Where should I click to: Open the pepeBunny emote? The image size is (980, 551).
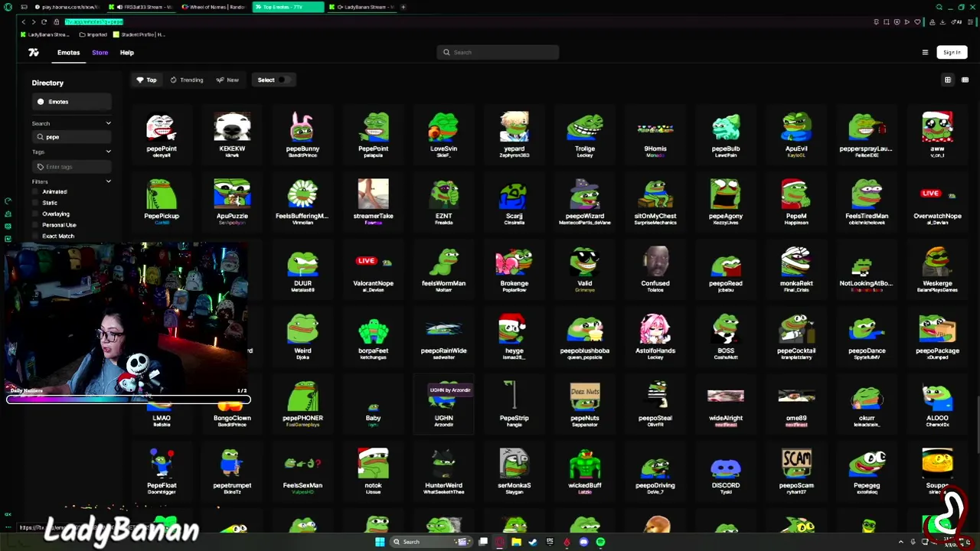click(x=302, y=135)
